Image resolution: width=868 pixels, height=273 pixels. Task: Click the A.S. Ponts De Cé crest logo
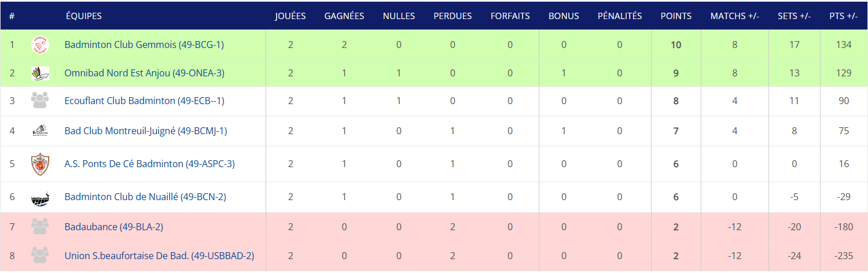(x=40, y=164)
